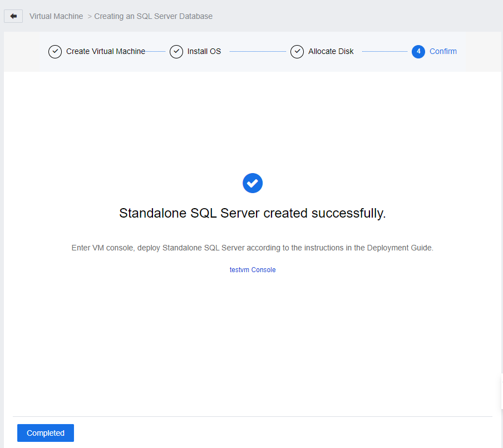Open the Confirm step label
This screenshot has width=503, height=448.
(443, 51)
